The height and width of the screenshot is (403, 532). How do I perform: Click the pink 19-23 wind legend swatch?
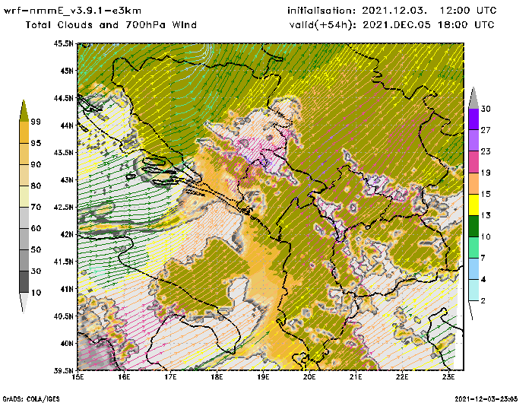pyautogui.click(x=473, y=162)
